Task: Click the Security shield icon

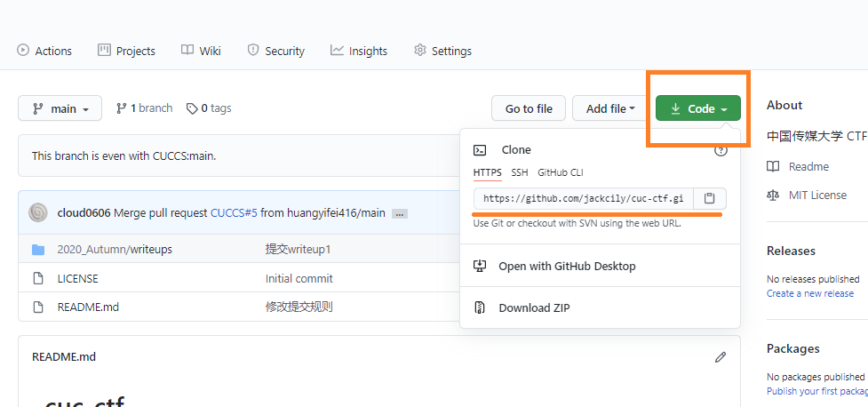Action: pos(253,51)
